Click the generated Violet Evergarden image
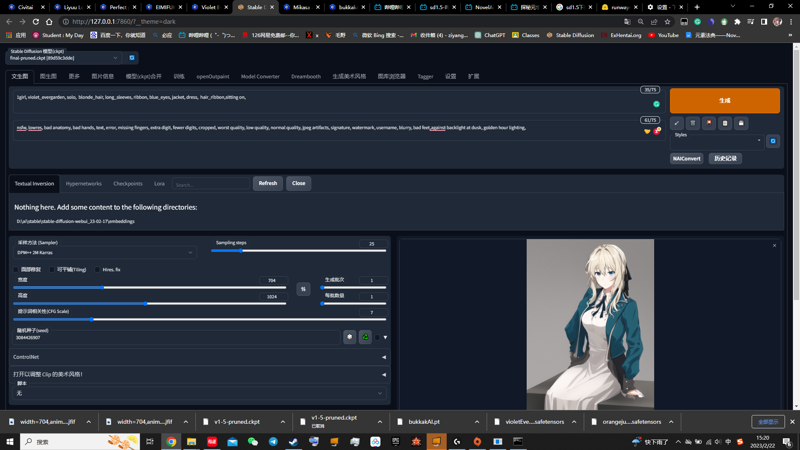Viewport: 800px width, 450px height. tap(590, 324)
